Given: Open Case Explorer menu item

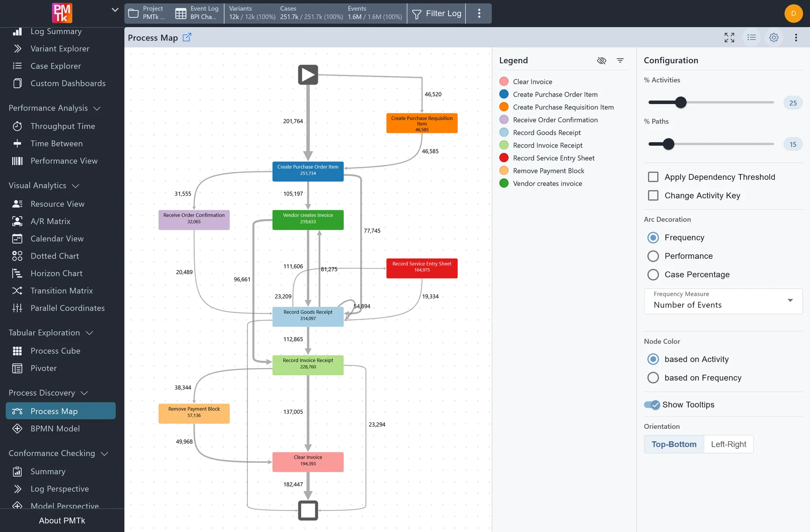Looking at the screenshot, I should pos(55,66).
